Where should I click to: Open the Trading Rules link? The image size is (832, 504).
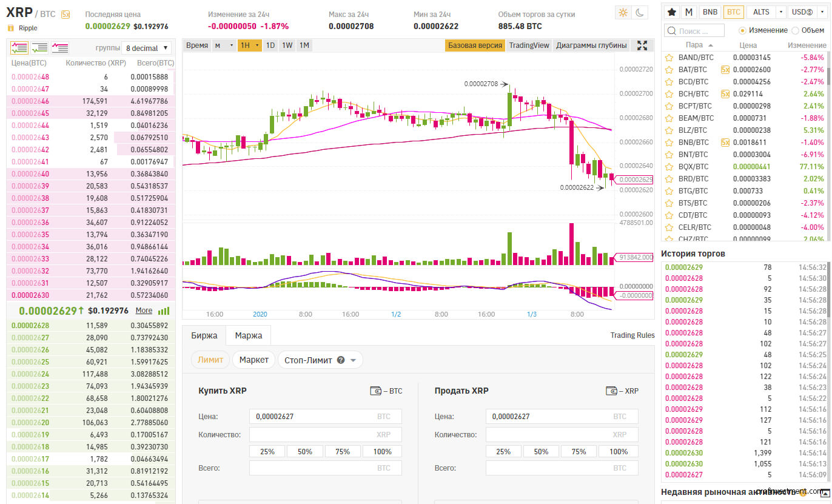[632, 335]
